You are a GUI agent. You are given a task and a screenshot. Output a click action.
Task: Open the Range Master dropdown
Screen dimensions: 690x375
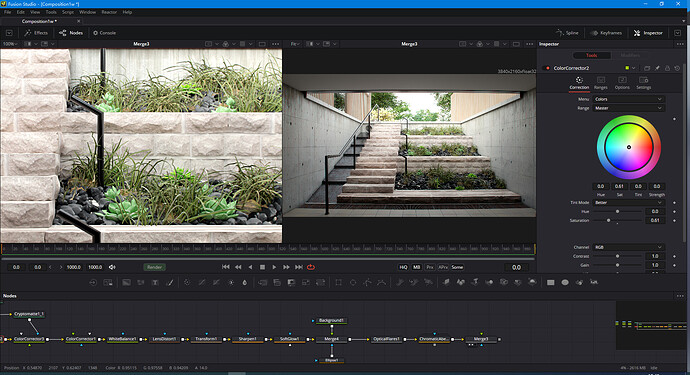pos(628,108)
